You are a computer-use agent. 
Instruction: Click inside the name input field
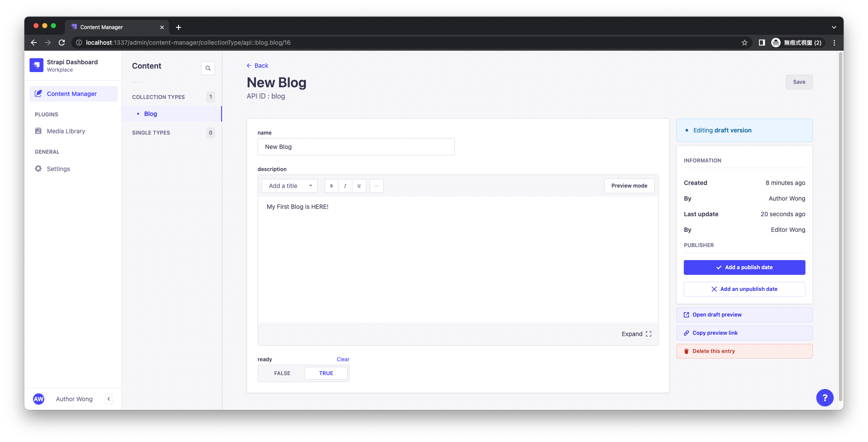(x=356, y=147)
